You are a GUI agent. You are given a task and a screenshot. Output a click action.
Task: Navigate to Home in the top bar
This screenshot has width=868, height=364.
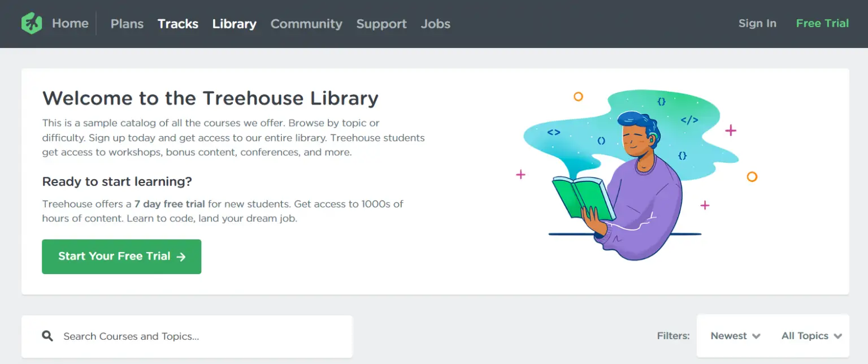coord(70,23)
